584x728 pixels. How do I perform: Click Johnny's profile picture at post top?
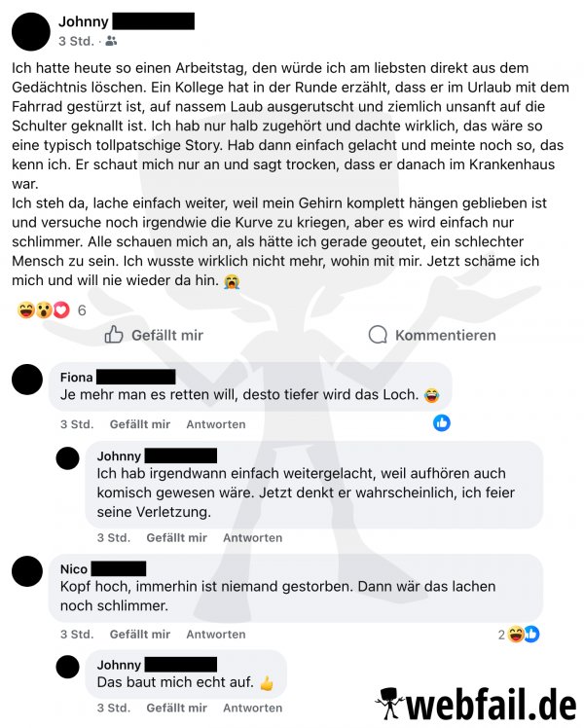pos(30,31)
